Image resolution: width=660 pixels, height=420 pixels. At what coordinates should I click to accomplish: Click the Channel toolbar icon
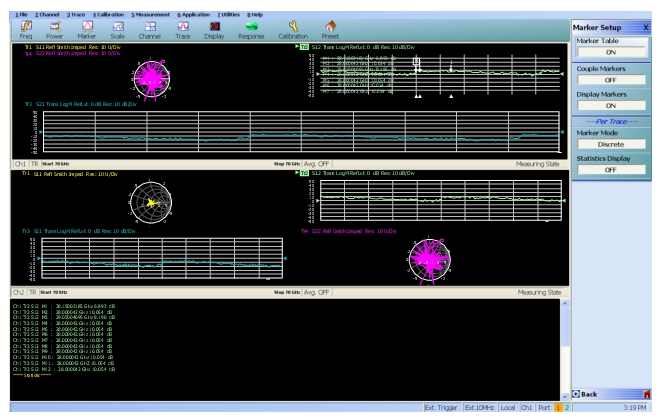149,30
